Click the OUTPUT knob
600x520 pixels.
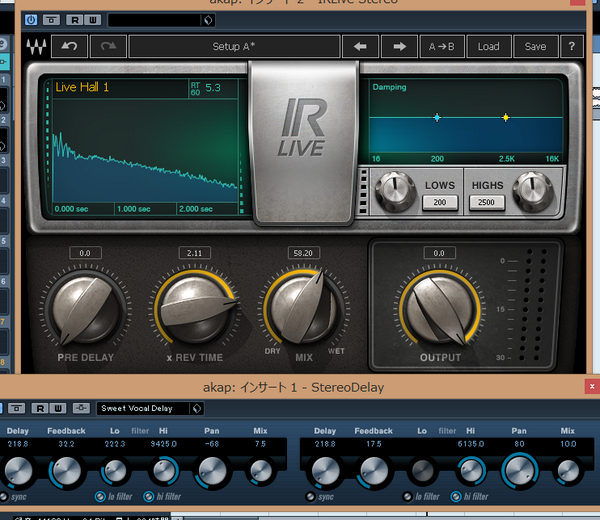pyautogui.click(x=440, y=310)
